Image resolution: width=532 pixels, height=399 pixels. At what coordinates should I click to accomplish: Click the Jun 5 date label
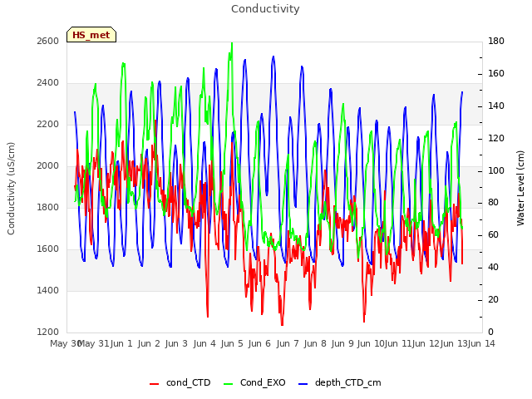232,343
